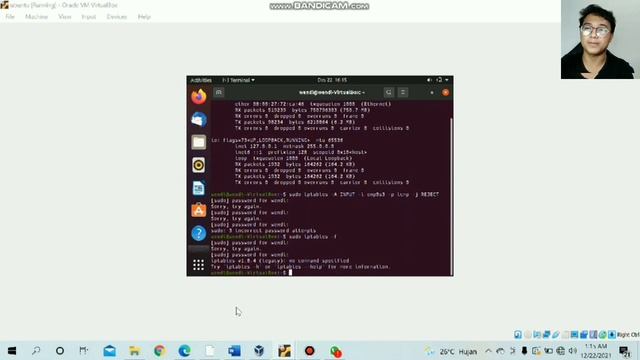Open VirtualBox Machine menu

point(36,17)
